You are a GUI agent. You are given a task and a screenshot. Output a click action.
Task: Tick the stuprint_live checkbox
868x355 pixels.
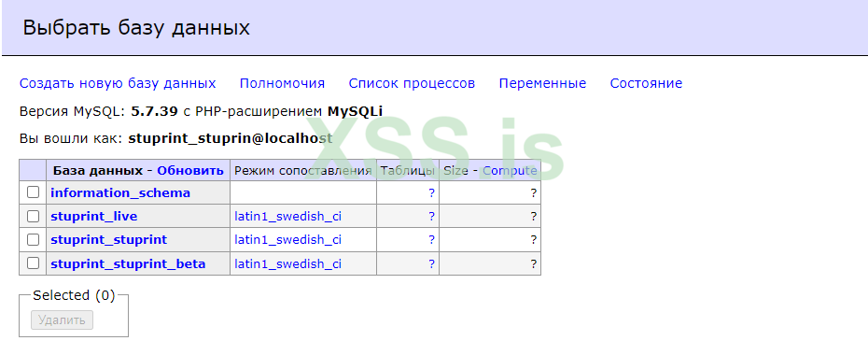34,216
